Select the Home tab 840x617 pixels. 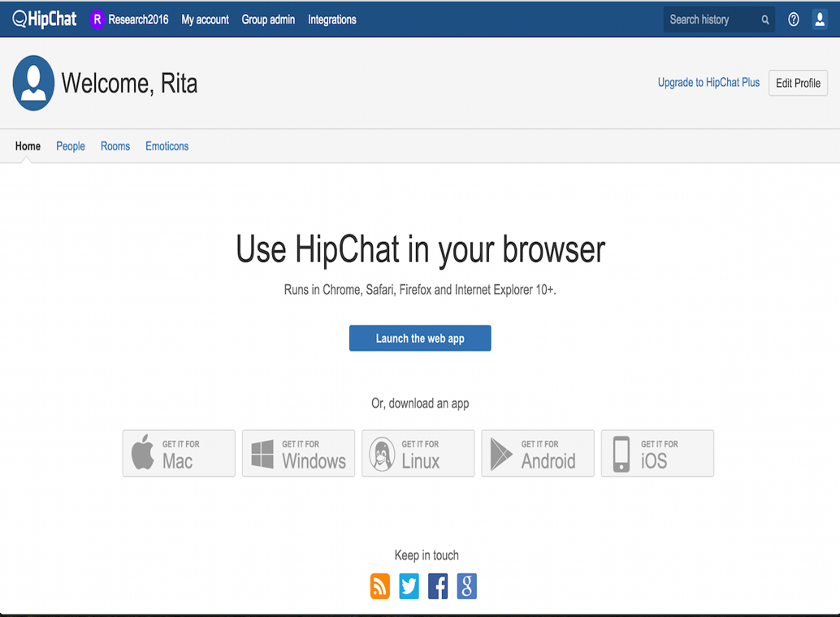(x=28, y=146)
